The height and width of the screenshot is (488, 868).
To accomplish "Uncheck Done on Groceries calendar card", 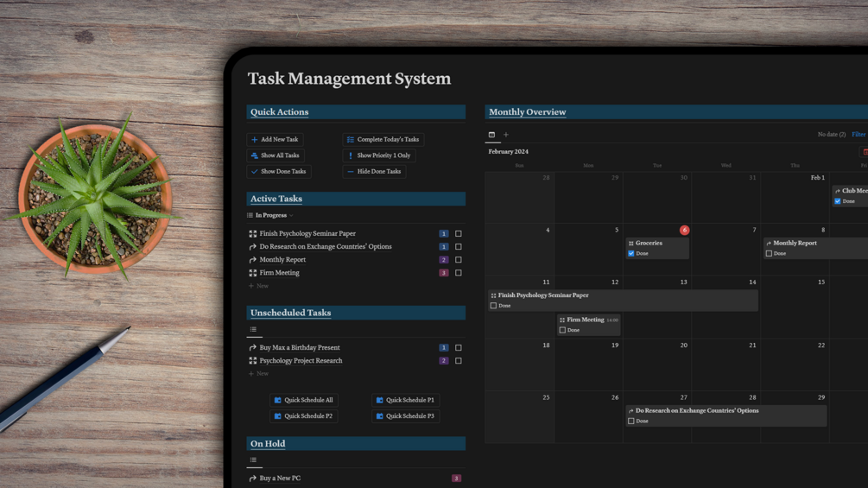I will pos(631,253).
